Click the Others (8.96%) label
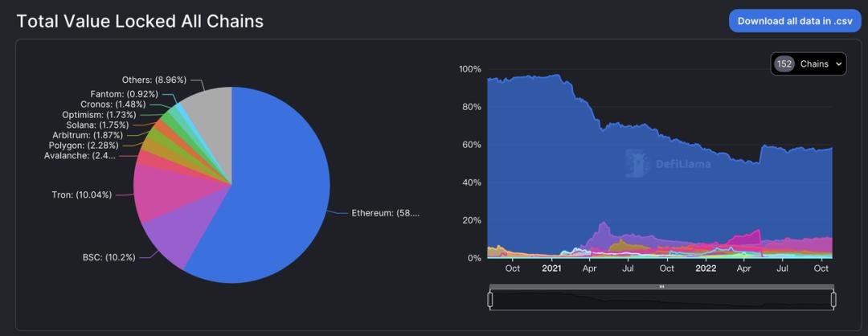The image size is (868, 336). [x=154, y=80]
